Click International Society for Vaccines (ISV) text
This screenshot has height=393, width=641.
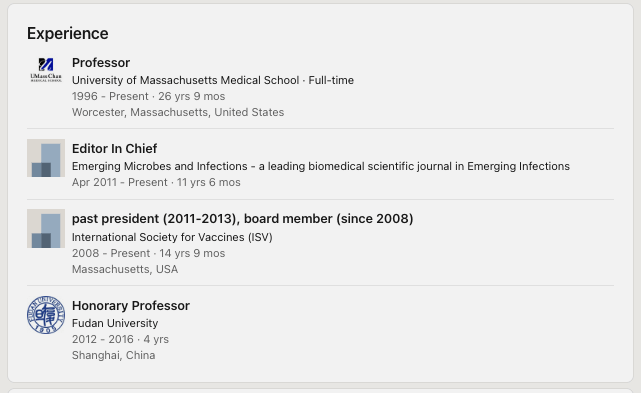coord(172,237)
